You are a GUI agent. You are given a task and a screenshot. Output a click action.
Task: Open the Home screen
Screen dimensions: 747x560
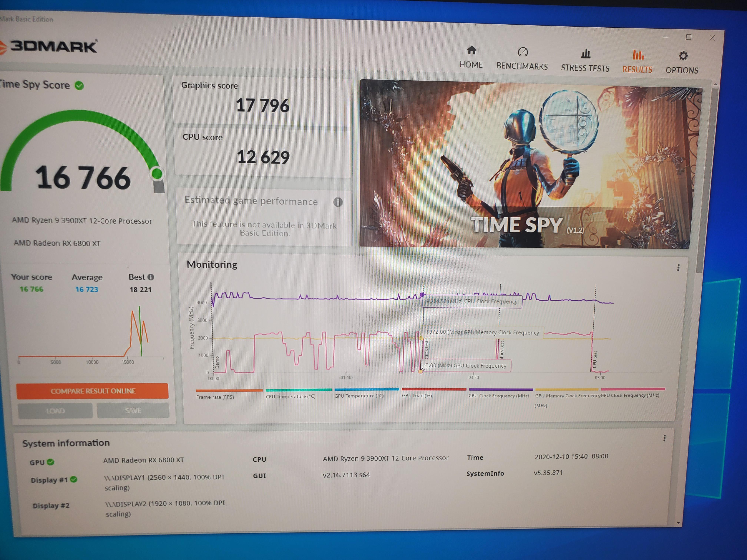[472, 57]
